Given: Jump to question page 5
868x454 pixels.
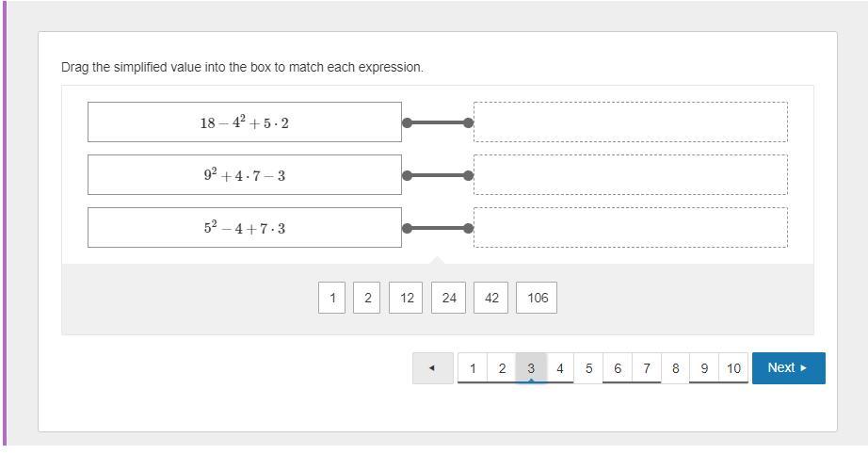Looking at the screenshot, I should [589, 368].
